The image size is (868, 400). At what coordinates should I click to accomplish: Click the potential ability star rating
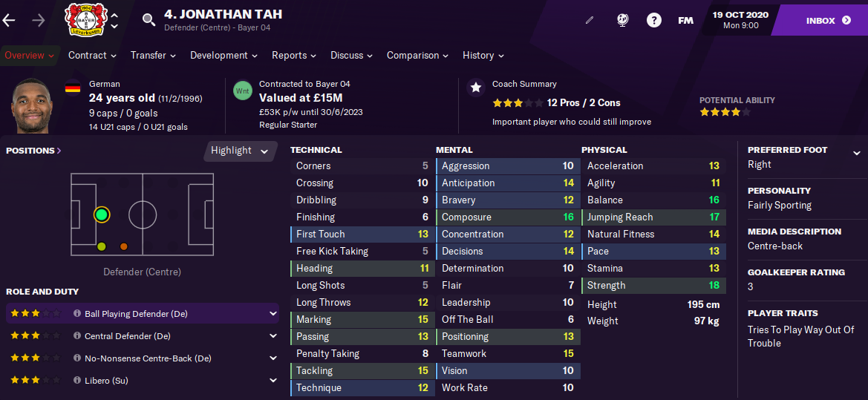725,113
